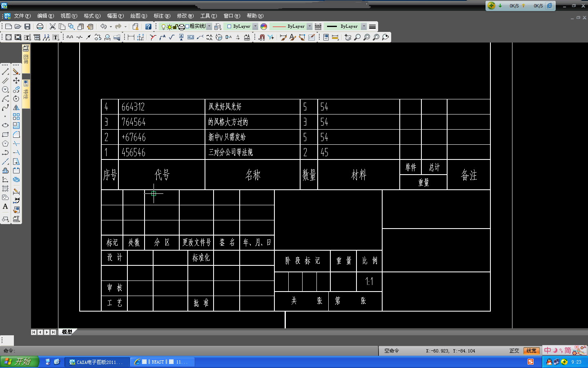Click the Pan view hand icon
The image size is (588, 368).
[x=348, y=37]
